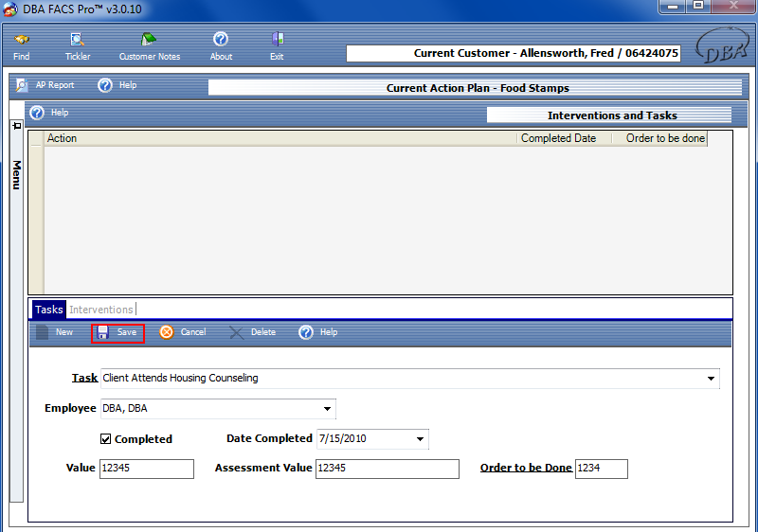Select the Tasks tab

(x=48, y=310)
